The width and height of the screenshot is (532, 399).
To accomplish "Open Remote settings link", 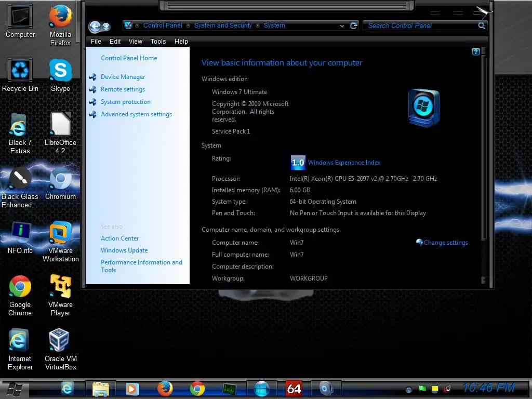I will (123, 89).
